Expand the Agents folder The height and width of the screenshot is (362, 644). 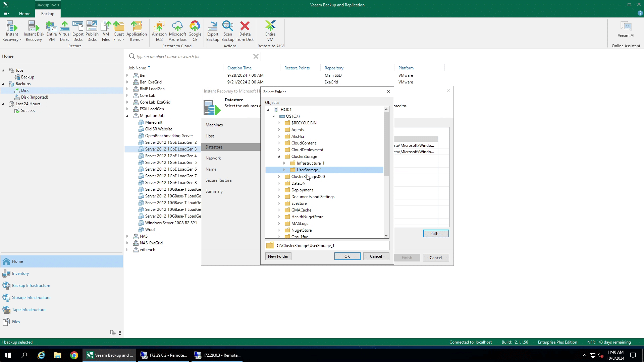point(279,130)
